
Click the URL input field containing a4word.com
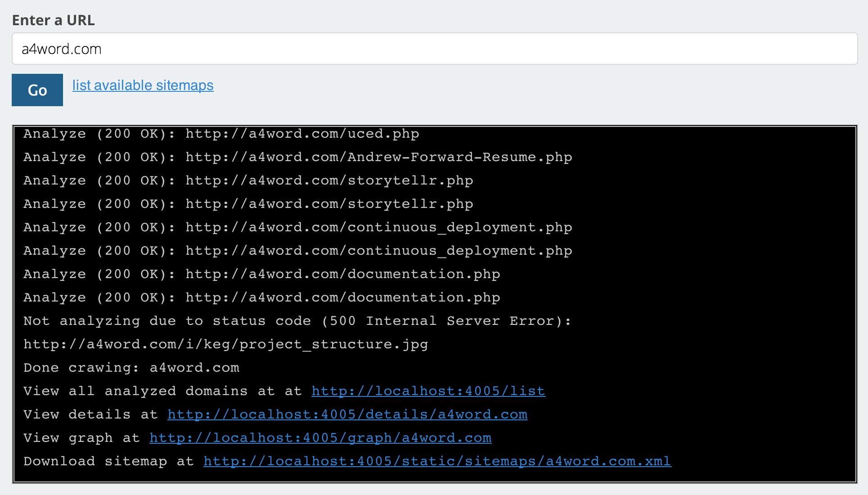click(x=434, y=49)
